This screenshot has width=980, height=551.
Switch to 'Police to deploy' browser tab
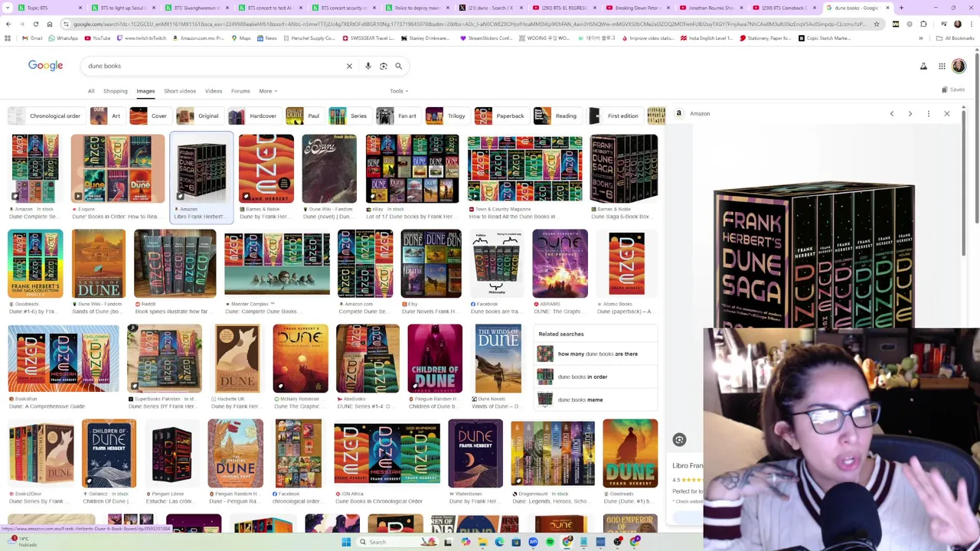click(x=420, y=8)
